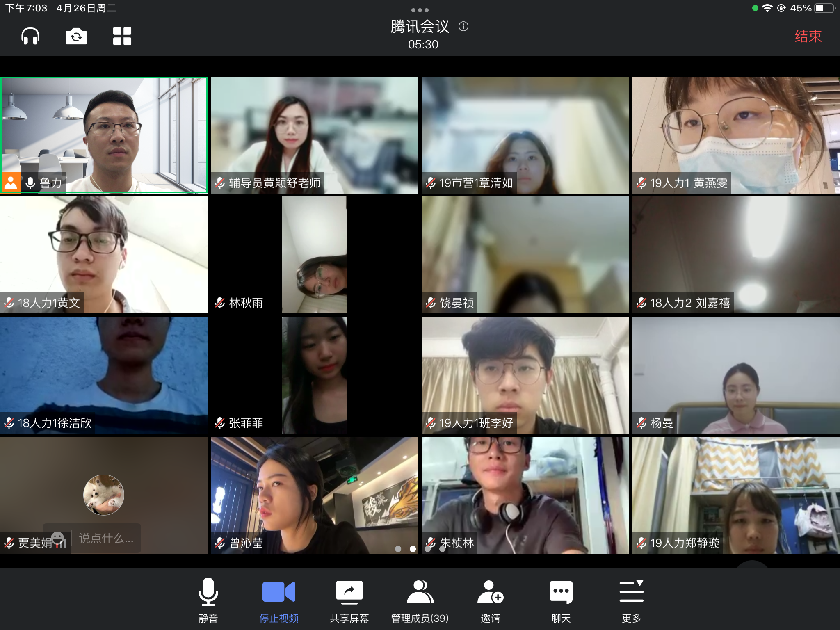This screenshot has width=840, height=630.
Task: Tap the muted mic icon beside 张菲菲
Action: tap(220, 423)
